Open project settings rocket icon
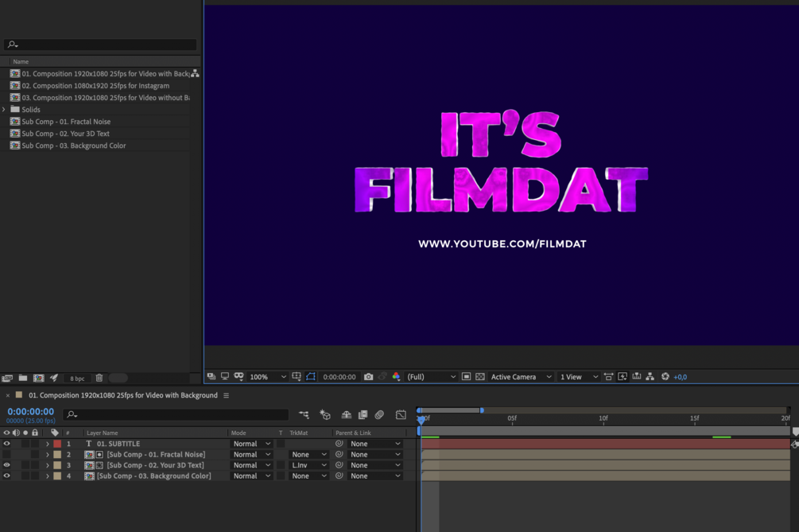The width and height of the screenshot is (799, 532). tap(54, 378)
